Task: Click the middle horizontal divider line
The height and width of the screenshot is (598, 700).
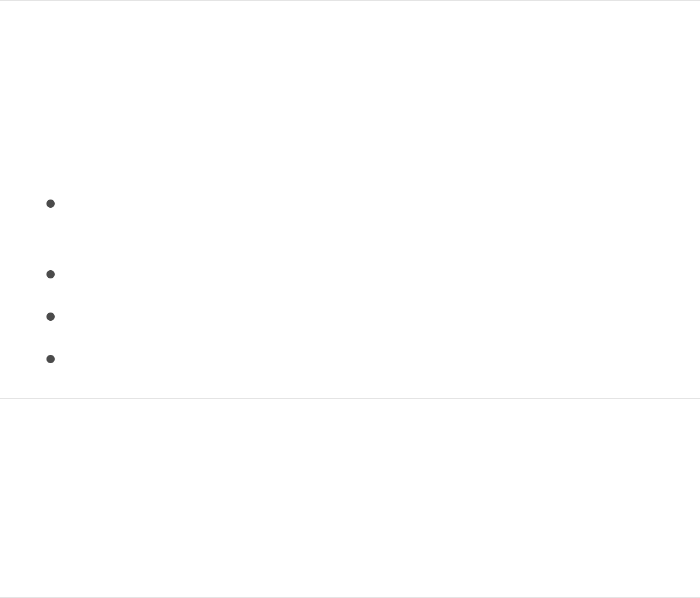Action: tap(350, 398)
